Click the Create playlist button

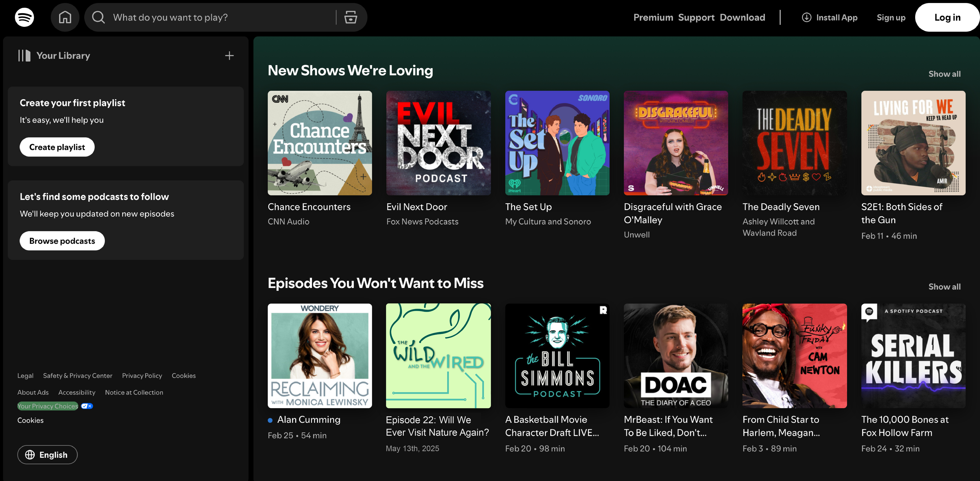tap(57, 147)
